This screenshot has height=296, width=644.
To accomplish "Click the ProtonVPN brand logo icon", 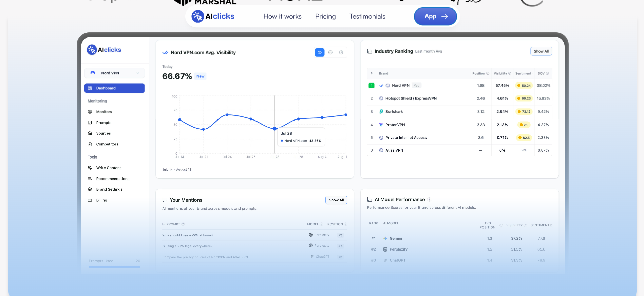I will pos(381,125).
